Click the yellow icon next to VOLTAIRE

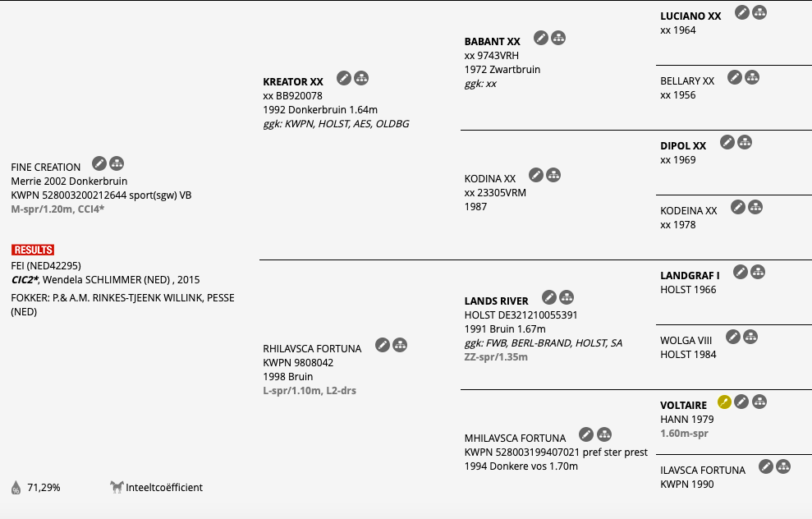[x=724, y=402]
